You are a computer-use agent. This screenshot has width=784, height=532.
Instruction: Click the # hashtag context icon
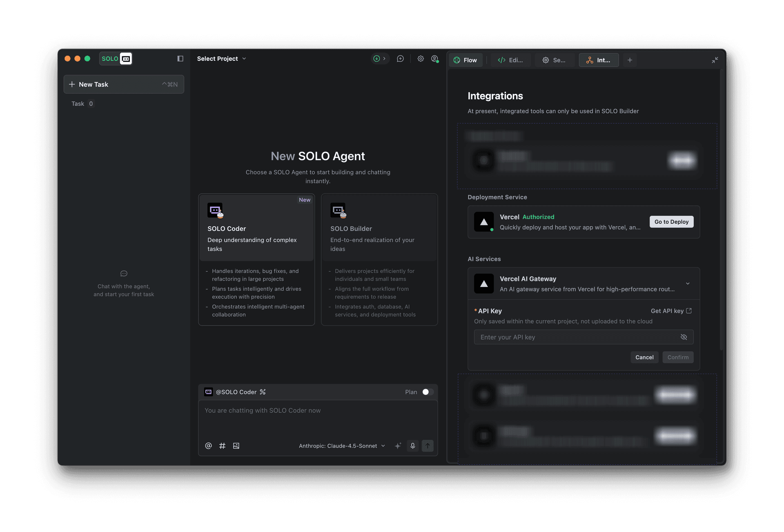[222, 446]
